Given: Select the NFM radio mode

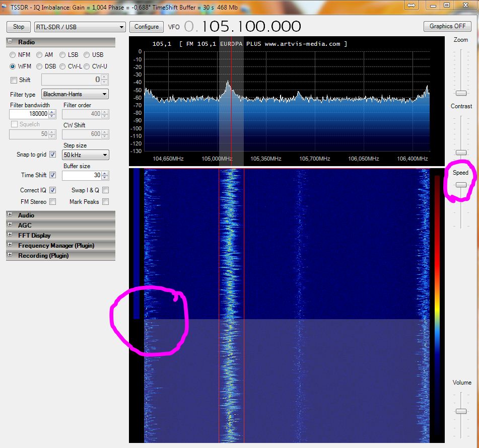Looking at the screenshot, I should pos(13,55).
